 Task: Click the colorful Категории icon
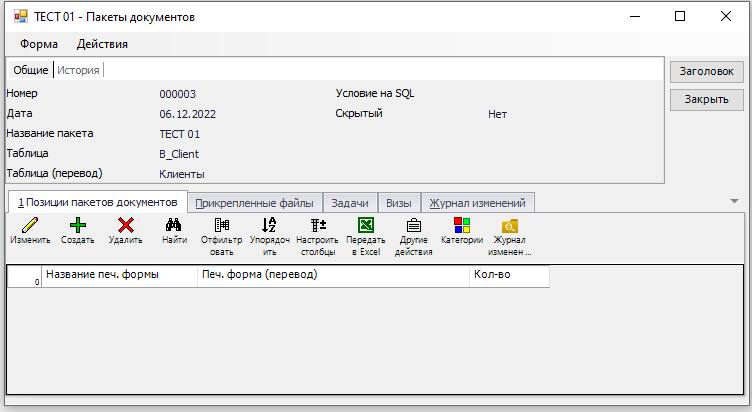coord(461,226)
